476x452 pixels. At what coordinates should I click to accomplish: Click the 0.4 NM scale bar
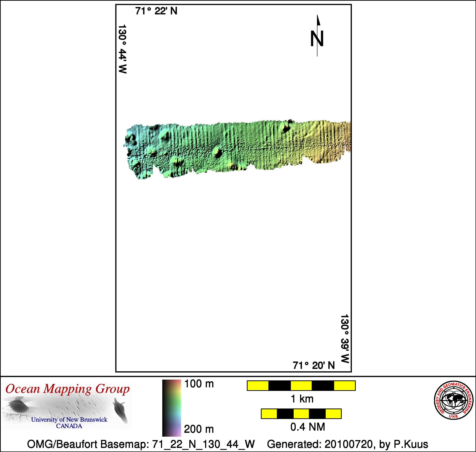pyautogui.click(x=301, y=414)
